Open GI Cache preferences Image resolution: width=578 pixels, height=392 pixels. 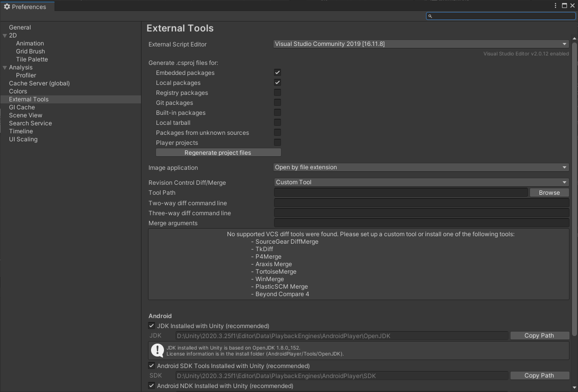[21, 107]
